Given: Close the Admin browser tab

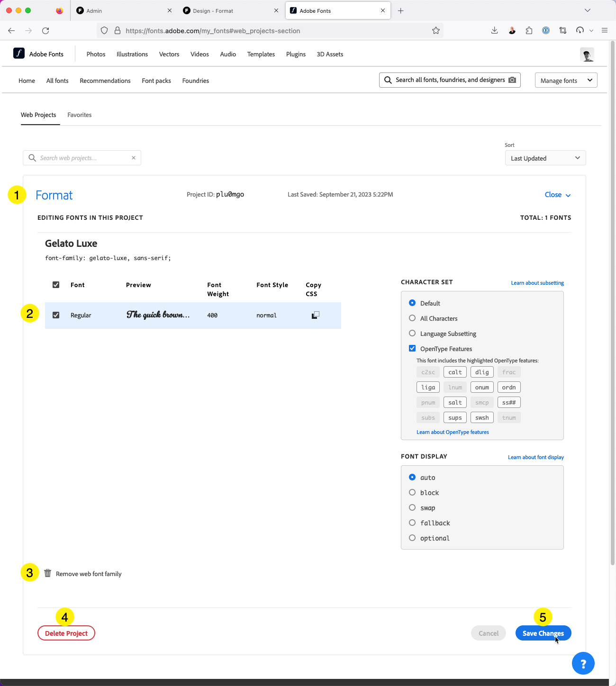Looking at the screenshot, I should coord(170,10).
